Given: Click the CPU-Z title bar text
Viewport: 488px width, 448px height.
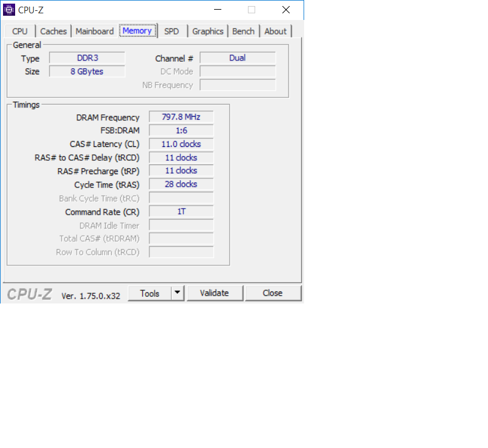Looking at the screenshot, I should pyautogui.click(x=31, y=10).
